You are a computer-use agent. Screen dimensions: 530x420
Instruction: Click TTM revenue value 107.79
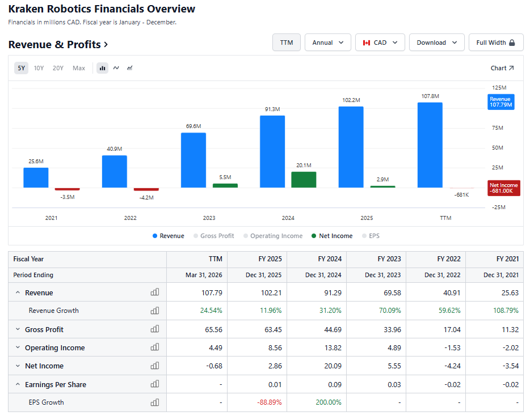coord(212,292)
